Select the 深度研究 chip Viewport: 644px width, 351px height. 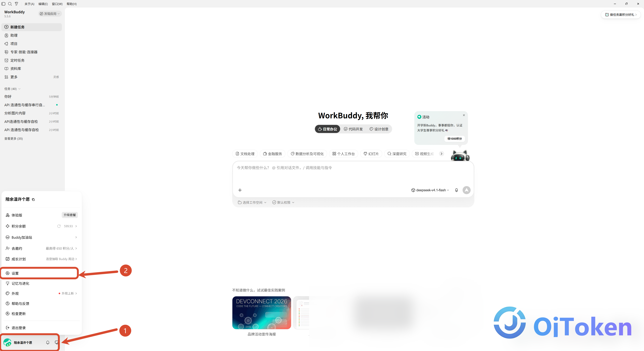[x=397, y=154]
